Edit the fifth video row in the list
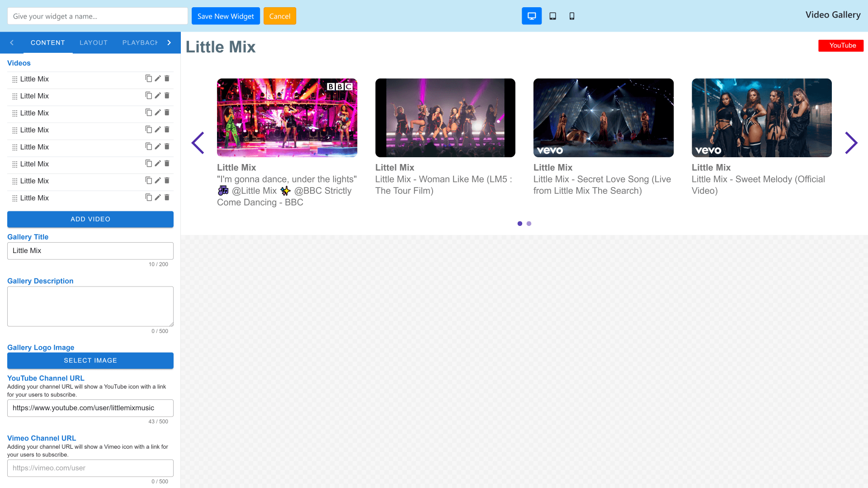Viewport: 868px width, 488px height. (x=158, y=146)
